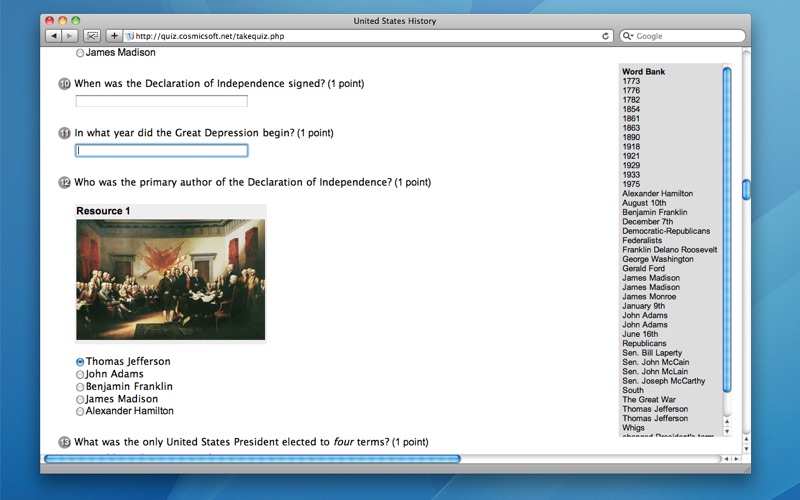Click the forward navigation arrow
This screenshot has width=800, height=500.
tap(70, 36)
